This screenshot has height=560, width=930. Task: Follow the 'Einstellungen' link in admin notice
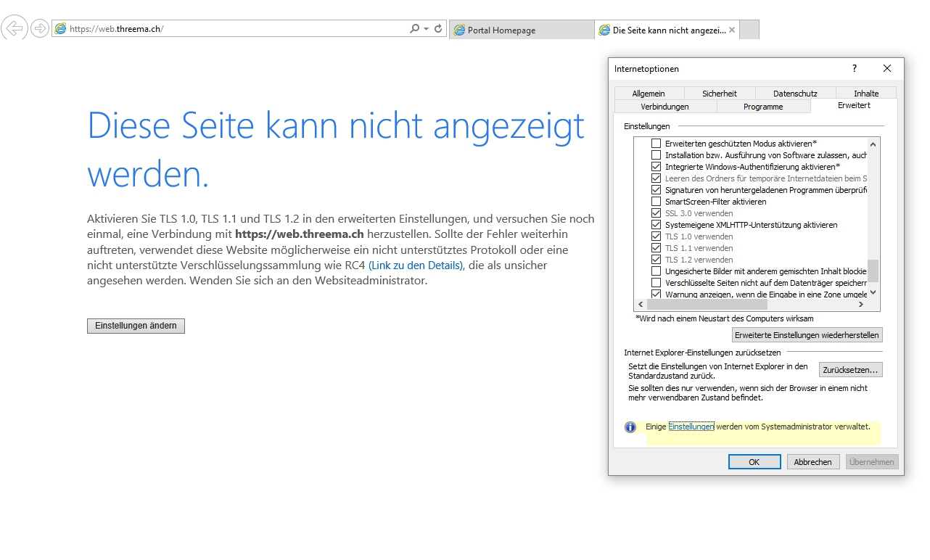coord(691,427)
